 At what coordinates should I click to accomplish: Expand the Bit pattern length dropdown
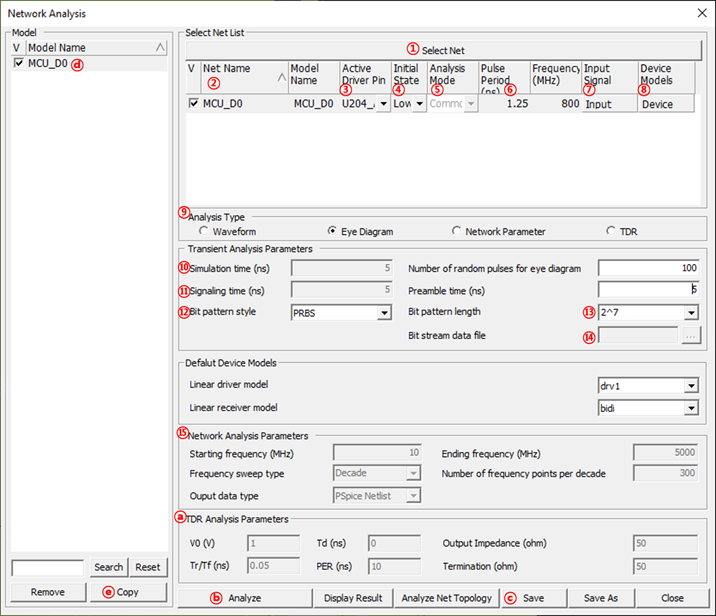(x=691, y=313)
